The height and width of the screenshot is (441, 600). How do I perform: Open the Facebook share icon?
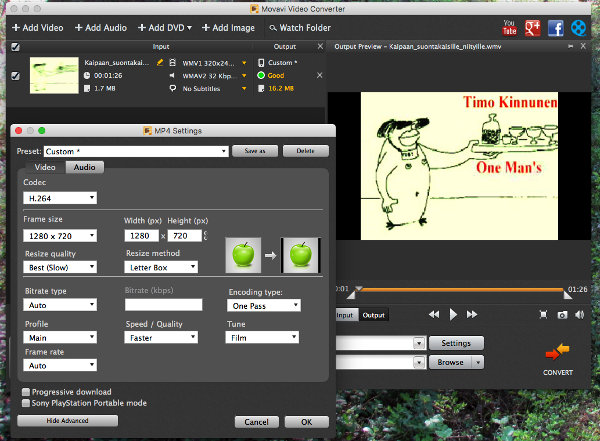click(x=556, y=28)
